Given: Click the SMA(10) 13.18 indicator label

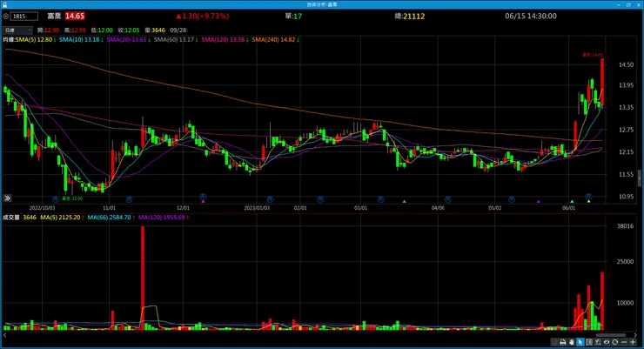Looking at the screenshot, I should point(81,40).
